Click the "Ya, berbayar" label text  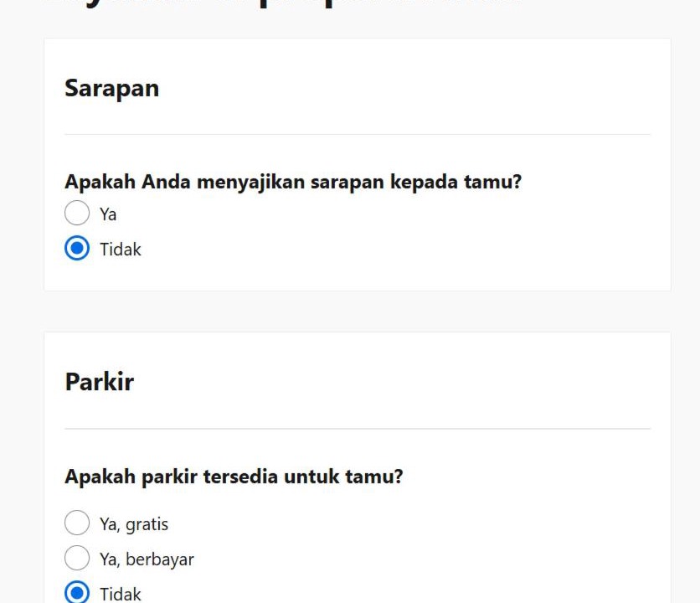pyautogui.click(x=147, y=559)
